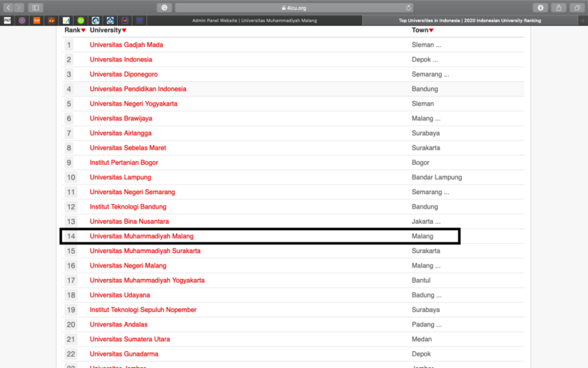Visit Universitas Andalas link
Viewport: 588px width, 368px height.
coord(119,324)
